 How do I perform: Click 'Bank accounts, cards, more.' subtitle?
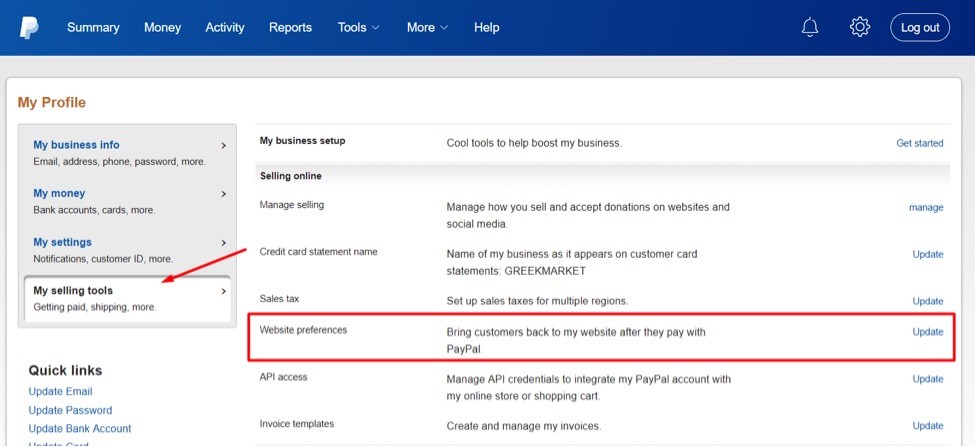[94, 210]
